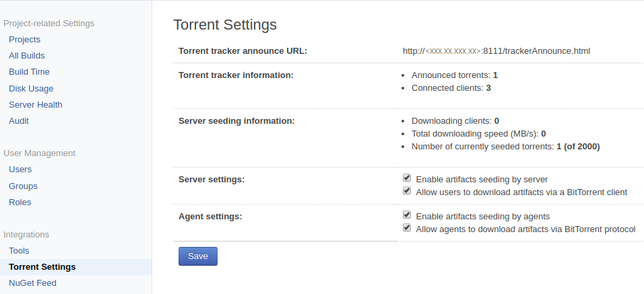
Task: Open the Audit page
Action: point(19,121)
